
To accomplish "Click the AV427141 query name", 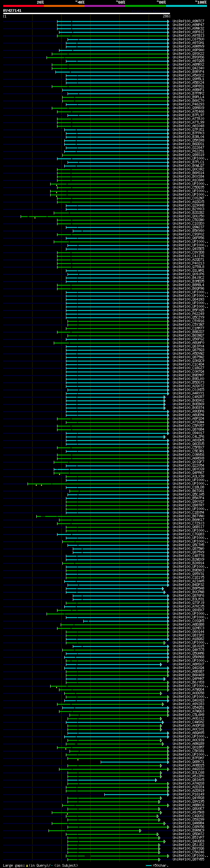I will pos(12,11).
